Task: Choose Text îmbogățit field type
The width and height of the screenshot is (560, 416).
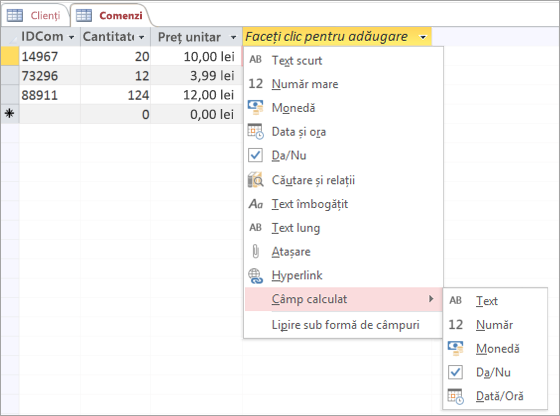Action: (343, 204)
